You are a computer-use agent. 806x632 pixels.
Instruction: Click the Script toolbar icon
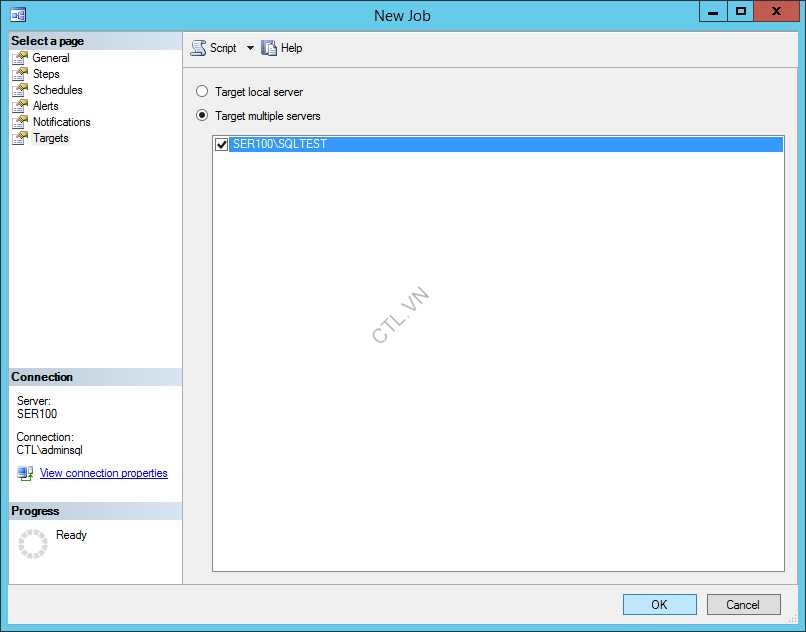coord(198,48)
